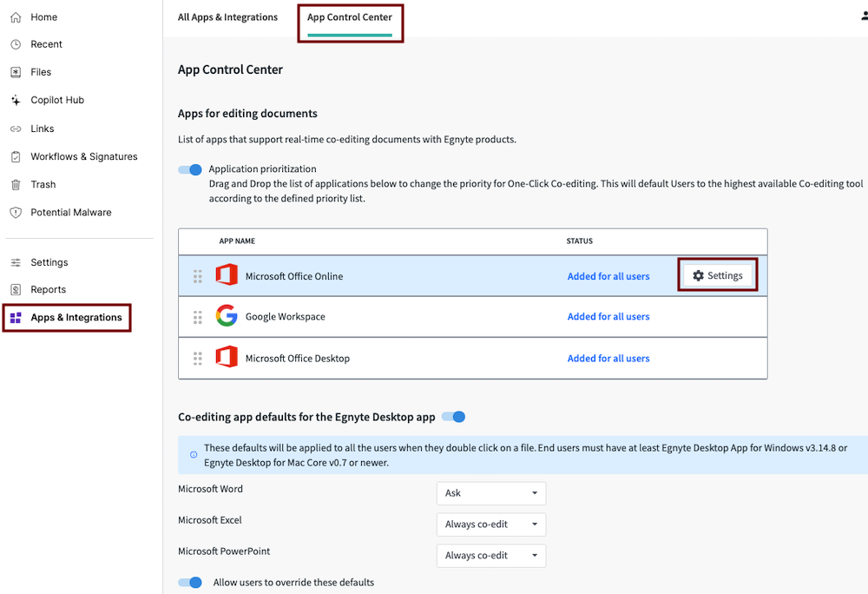Click the Microsoft Excel label
This screenshot has width=868, height=594.
point(210,520)
